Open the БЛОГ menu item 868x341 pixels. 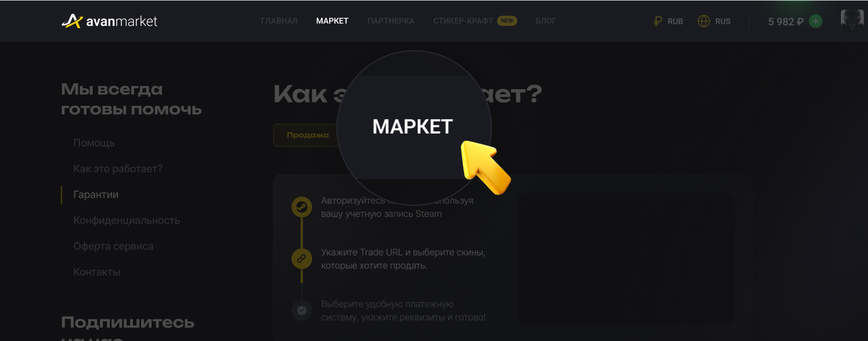[x=546, y=21]
